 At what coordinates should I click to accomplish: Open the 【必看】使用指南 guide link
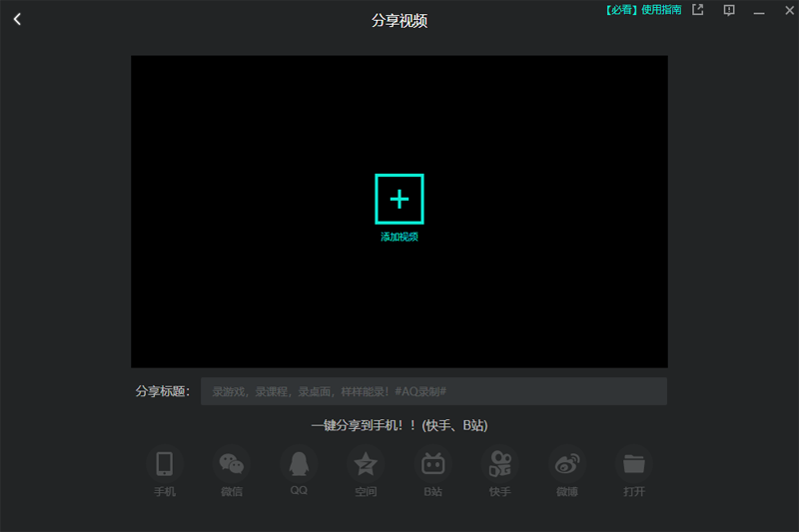pyautogui.click(x=643, y=10)
